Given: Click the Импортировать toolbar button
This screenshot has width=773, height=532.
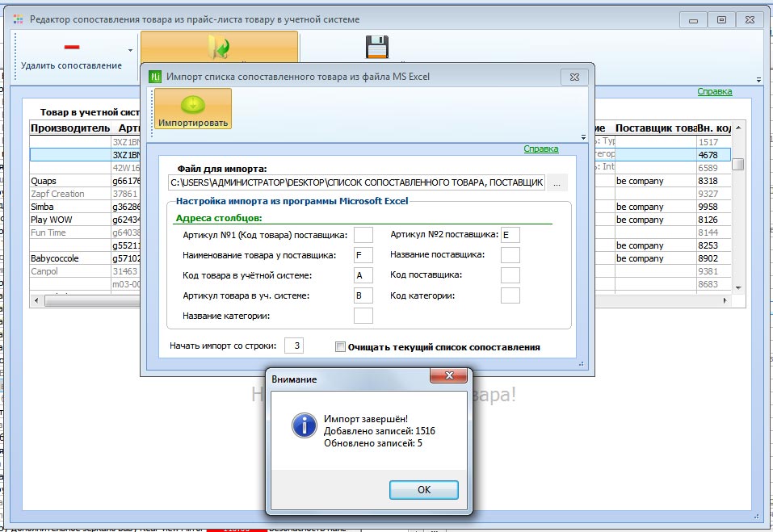Looking at the screenshot, I should pos(193,109).
